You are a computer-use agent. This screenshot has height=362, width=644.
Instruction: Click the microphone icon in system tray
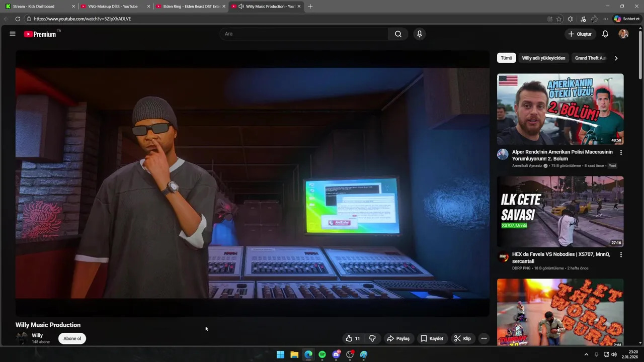point(596,354)
